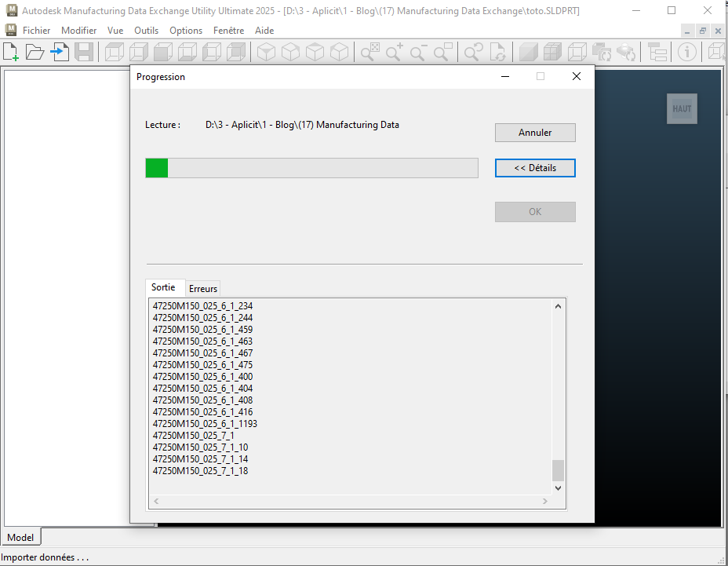Screen dimensions: 728x566
Task: Open the Fichier menu
Action: 37,31
